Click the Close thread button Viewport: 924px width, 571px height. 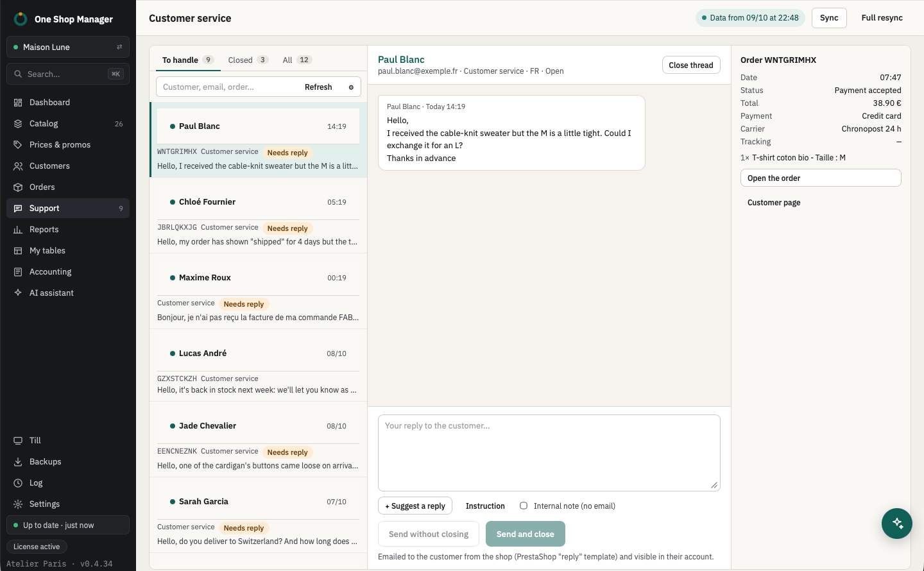click(x=691, y=65)
